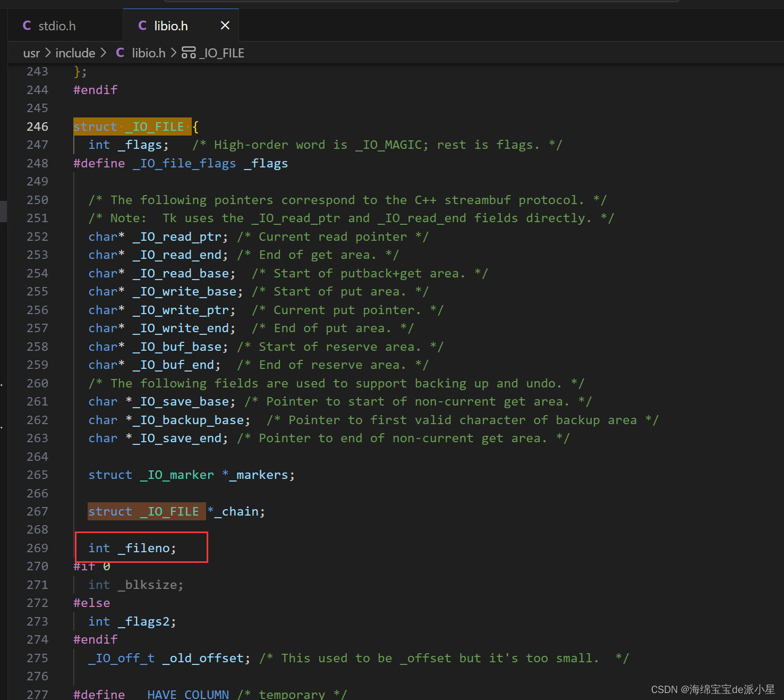This screenshot has height=700, width=784.
Task: Open the usr breadcrumb segment
Action: tap(31, 53)
